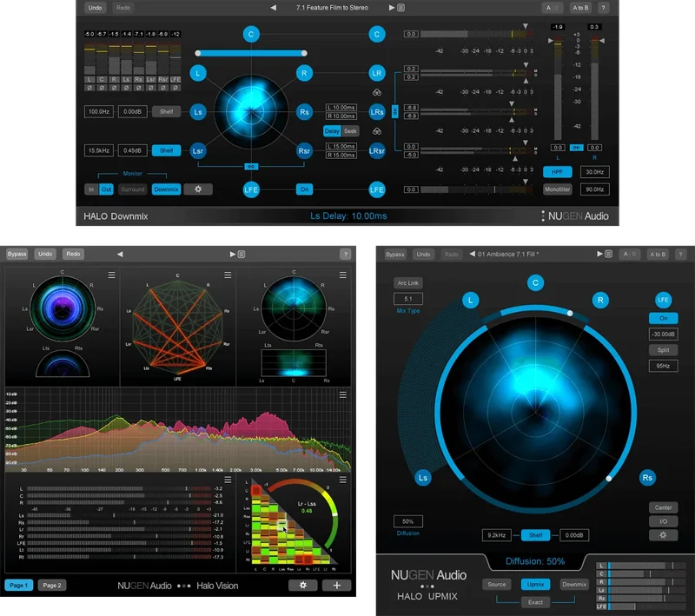Click the blue C width slider bar

coord(251,53)
